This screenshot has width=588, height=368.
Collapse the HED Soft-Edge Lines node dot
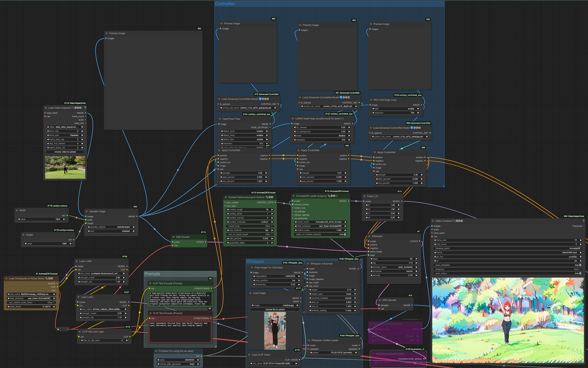point(371,100)
